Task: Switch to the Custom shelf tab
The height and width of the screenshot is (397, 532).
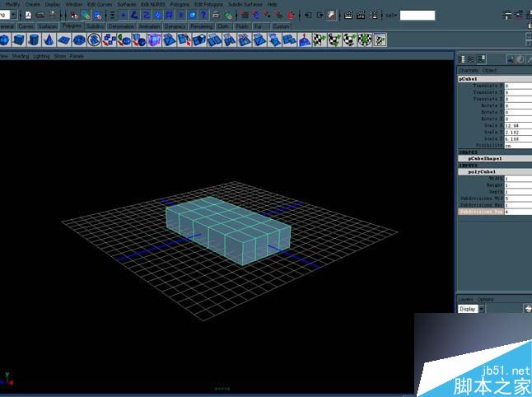Action: (281, 26)
